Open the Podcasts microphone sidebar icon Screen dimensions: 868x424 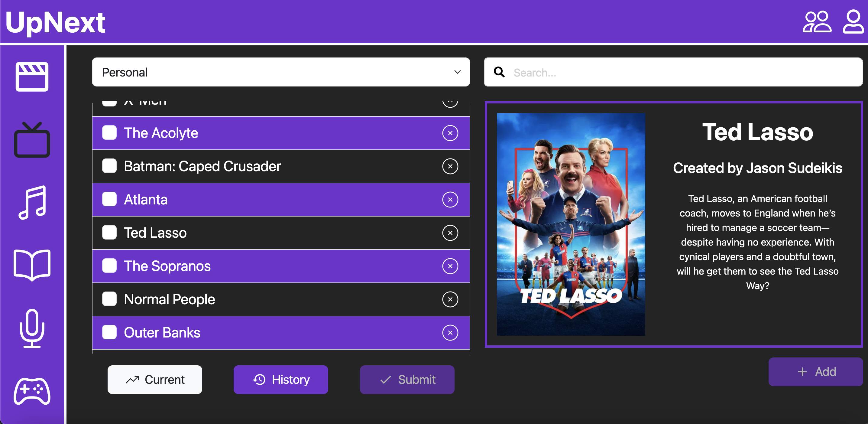pyautogui.click(x=32, y=328)
